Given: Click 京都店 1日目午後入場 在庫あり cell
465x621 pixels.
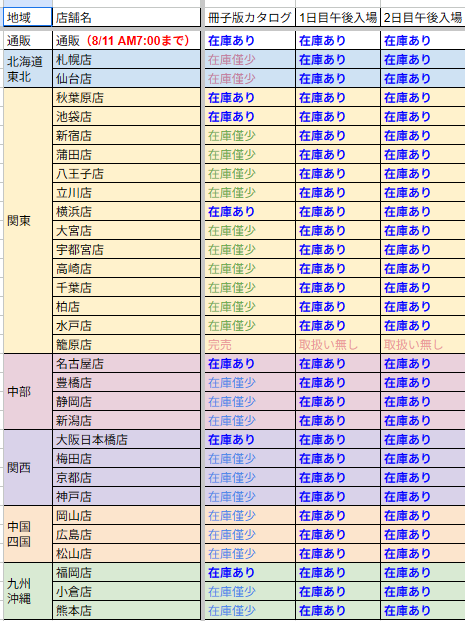Looking at the screenshot, I should 338,478.
